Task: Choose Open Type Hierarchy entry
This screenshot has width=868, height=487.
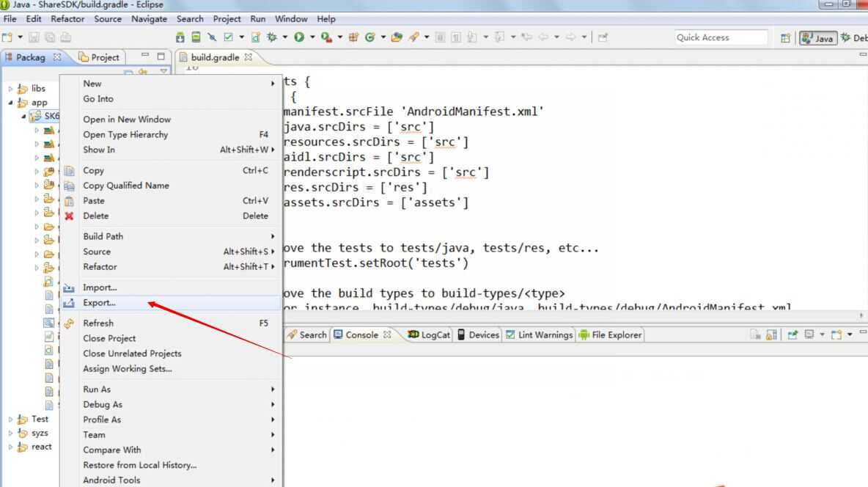Action: (x=172, y=135)
